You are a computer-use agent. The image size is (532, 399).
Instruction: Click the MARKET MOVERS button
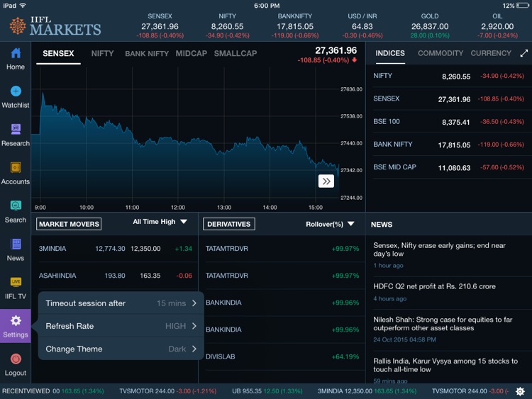pyautogui.click(x=69, y=224)
